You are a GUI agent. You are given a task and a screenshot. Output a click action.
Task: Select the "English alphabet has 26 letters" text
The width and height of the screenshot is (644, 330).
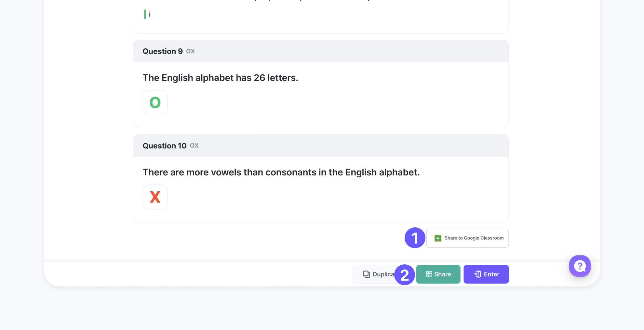[x=220, y=78]
